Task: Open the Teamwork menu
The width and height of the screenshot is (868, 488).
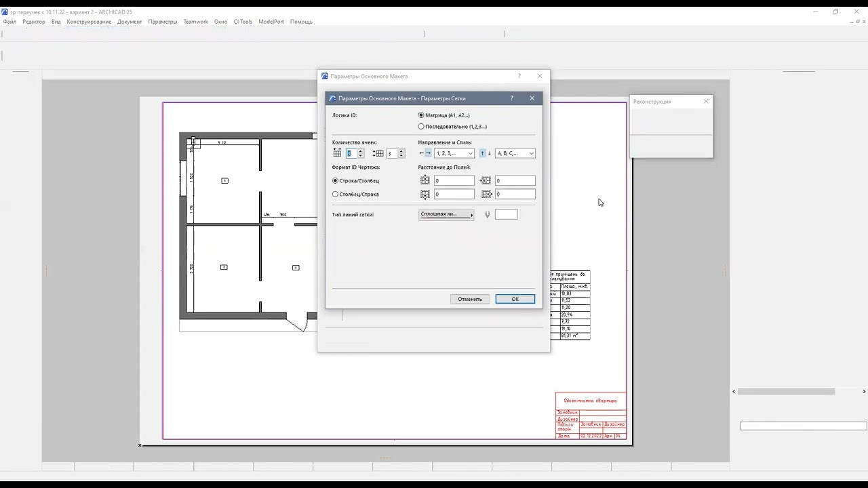Action: click(196, 22)
